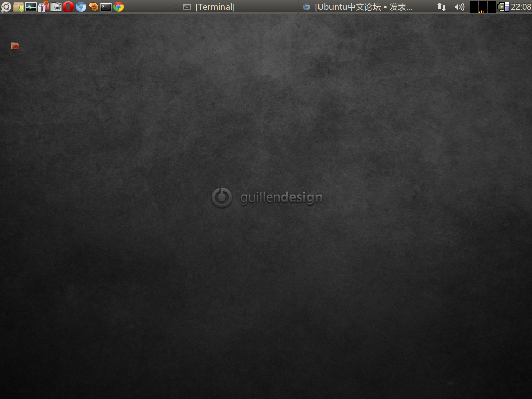Restore the [Terminal] window from taskbar
Image resolution: width=532 pixels, height=399 pixels.
pyautogui.click(x=238, y=7)
